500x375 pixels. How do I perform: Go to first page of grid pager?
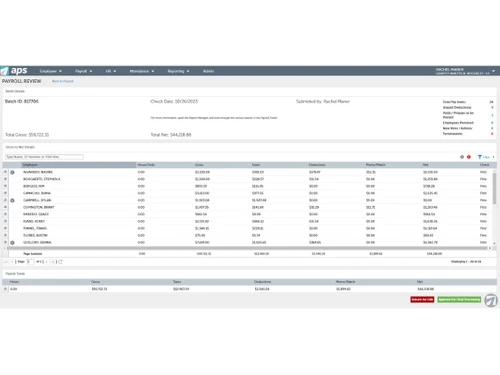pos(6,262)
